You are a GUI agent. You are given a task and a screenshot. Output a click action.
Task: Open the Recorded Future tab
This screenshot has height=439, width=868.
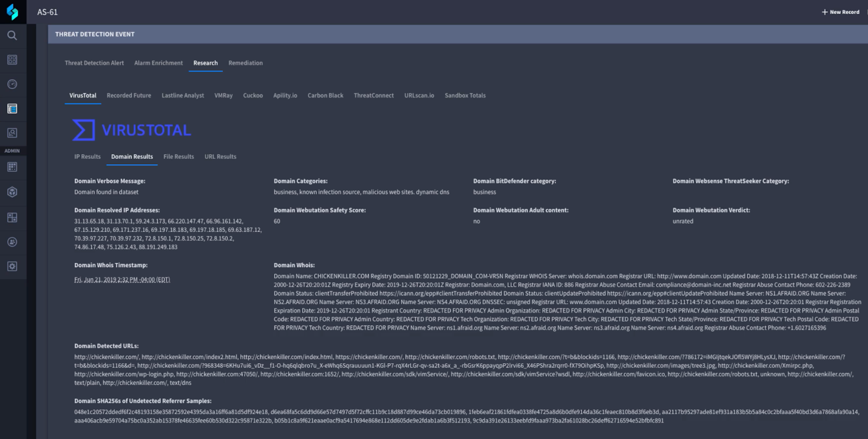[x=129, y=95]
